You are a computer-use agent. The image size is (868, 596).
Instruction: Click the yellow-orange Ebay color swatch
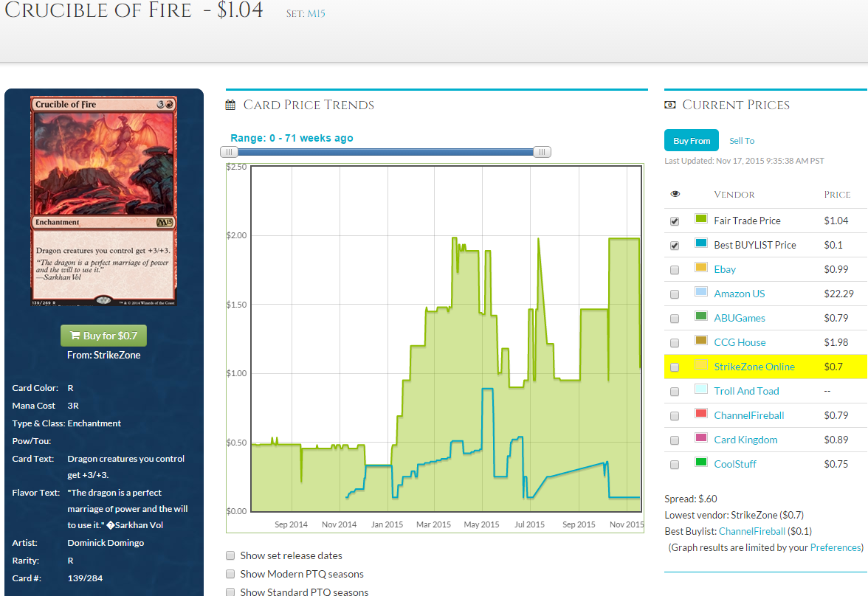701,267
